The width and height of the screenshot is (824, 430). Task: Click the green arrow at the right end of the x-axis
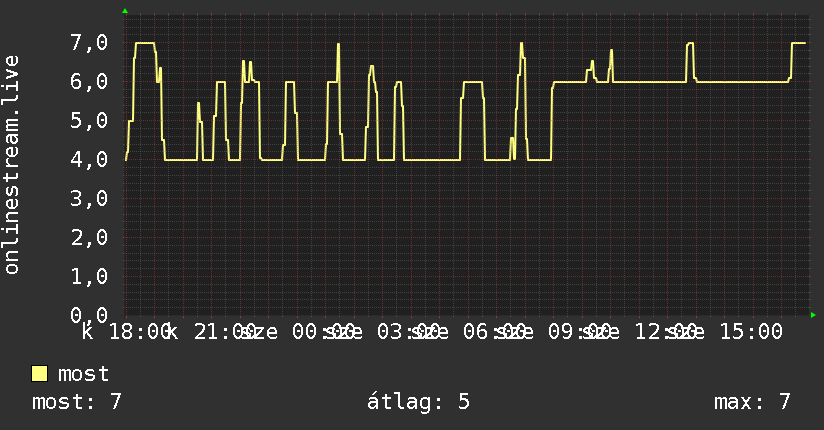point(813,315)
